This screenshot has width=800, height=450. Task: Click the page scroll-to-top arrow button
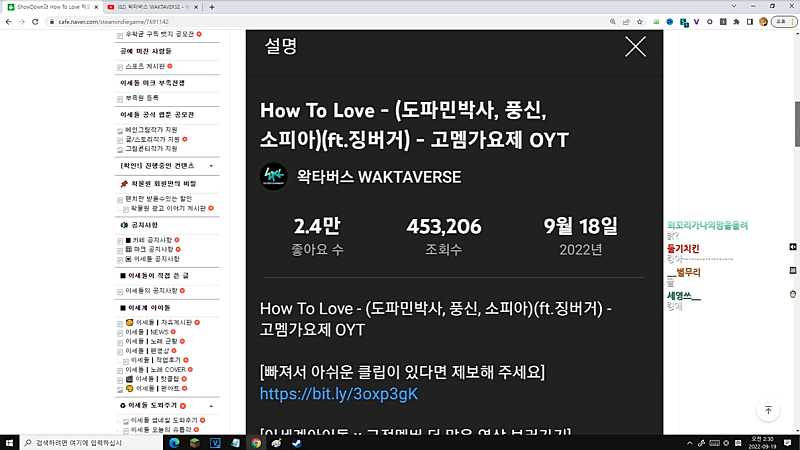(768, 410)
